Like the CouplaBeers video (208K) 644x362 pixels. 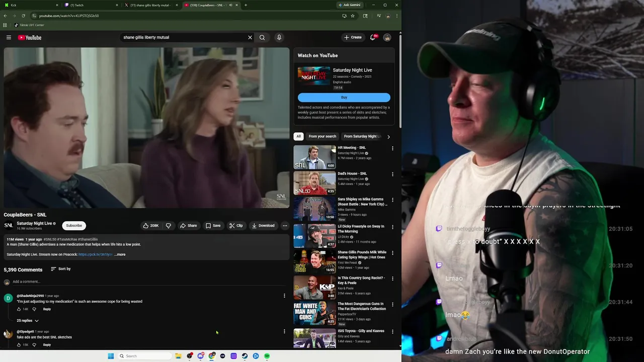pos(150,226)
